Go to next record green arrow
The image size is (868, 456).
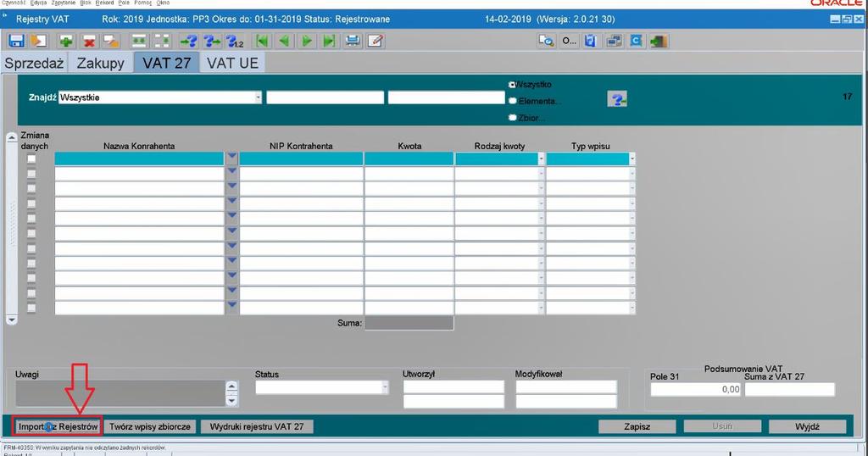[x=307, y=41]
